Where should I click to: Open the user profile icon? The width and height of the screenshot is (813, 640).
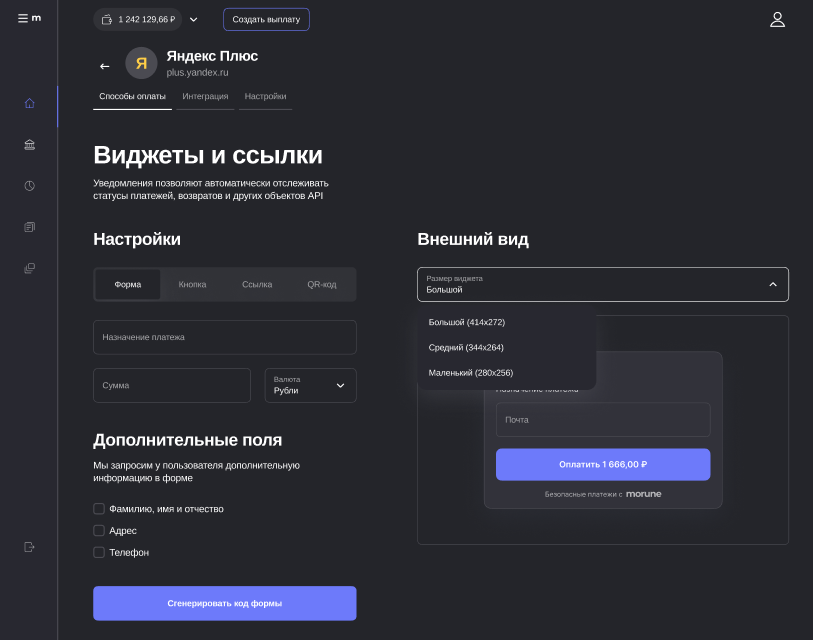(x=777, y=19)
